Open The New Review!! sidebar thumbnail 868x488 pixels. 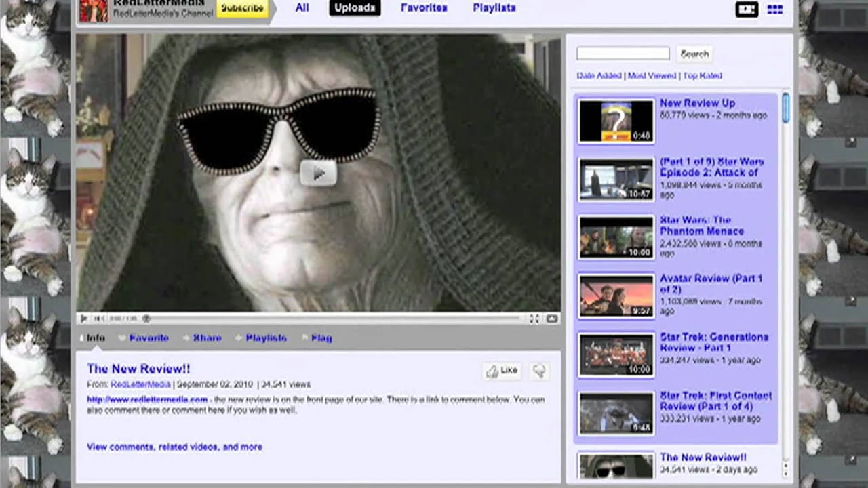point(616,466)
